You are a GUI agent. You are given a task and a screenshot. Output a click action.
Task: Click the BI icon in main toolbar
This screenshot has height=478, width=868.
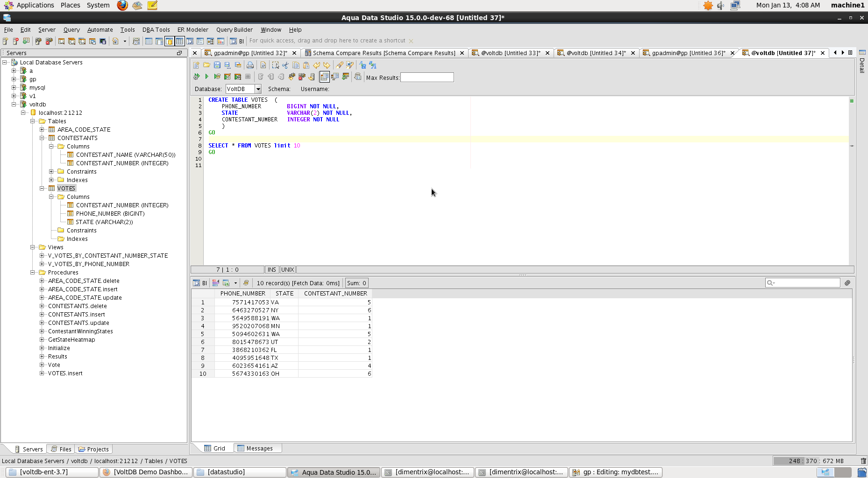point(237,41)
